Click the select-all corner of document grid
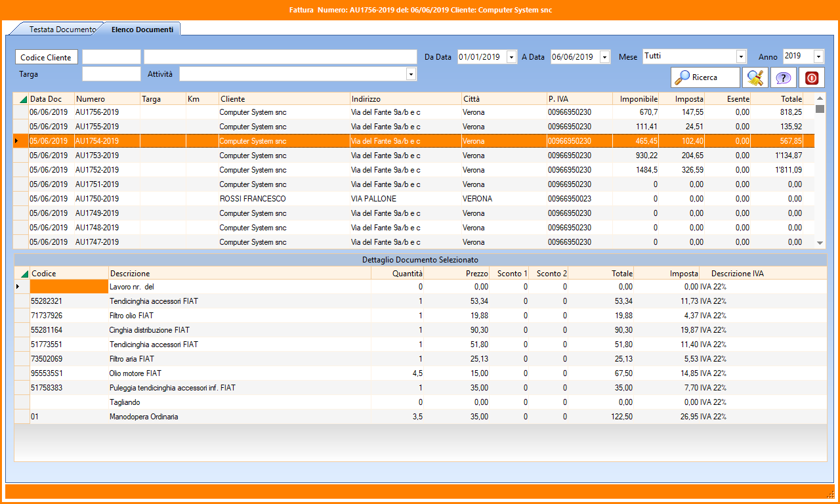840x504 pixels. (x=22, y=99)
